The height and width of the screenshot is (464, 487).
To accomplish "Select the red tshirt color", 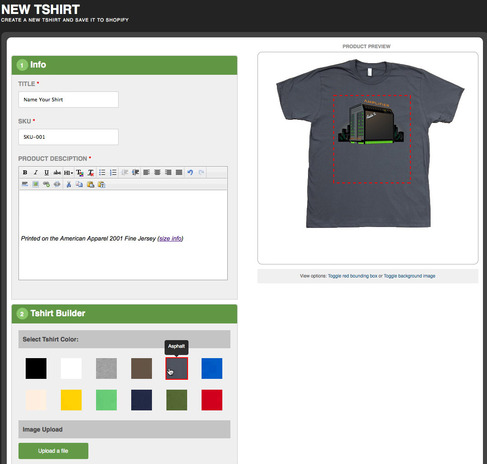I will [212, 400].
